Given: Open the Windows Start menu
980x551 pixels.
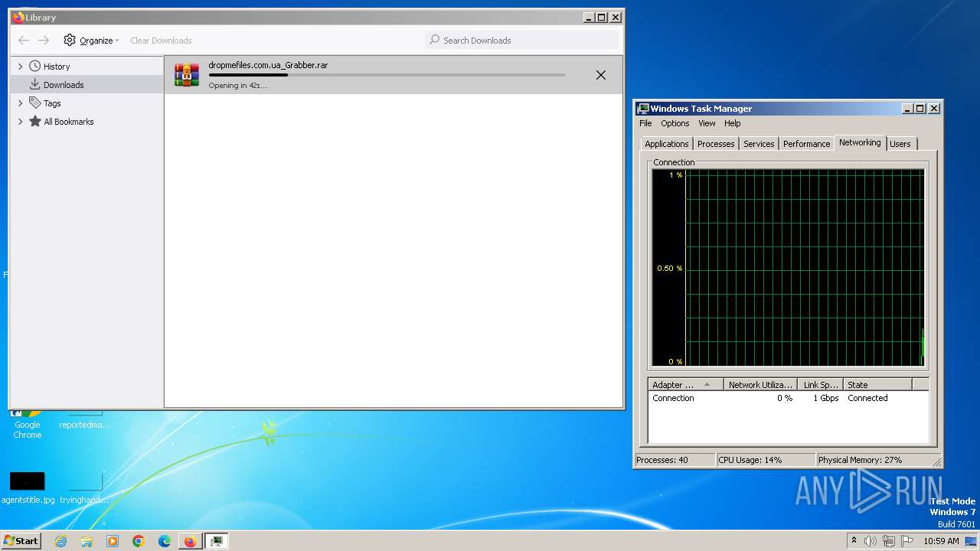Looking at the screenshot, I should point(21,541).
